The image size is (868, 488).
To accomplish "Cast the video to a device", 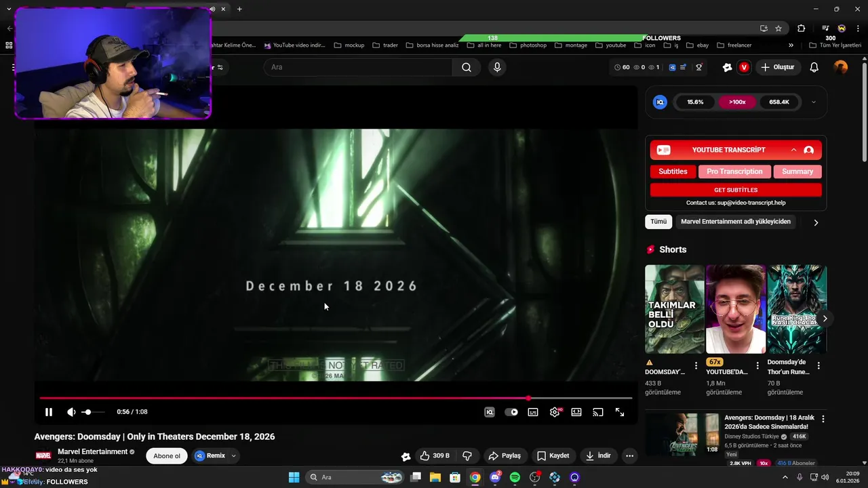I will tap(598, 412).
